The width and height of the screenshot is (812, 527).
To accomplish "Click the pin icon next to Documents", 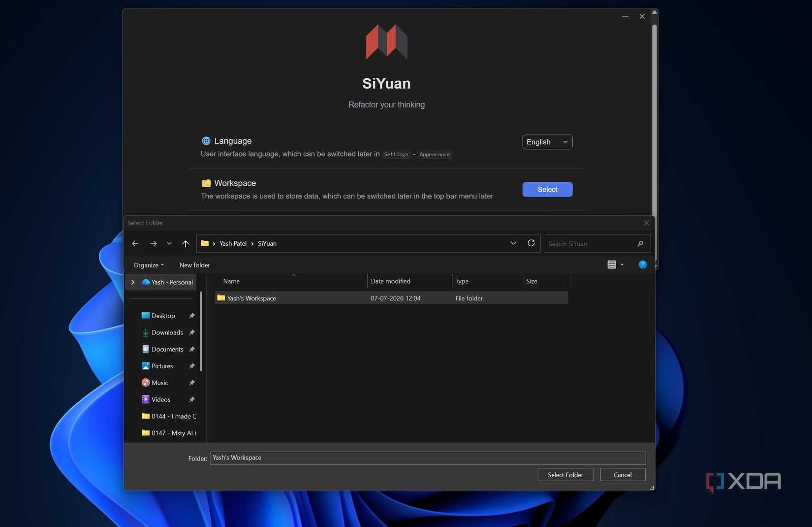I will click(192, 349).
